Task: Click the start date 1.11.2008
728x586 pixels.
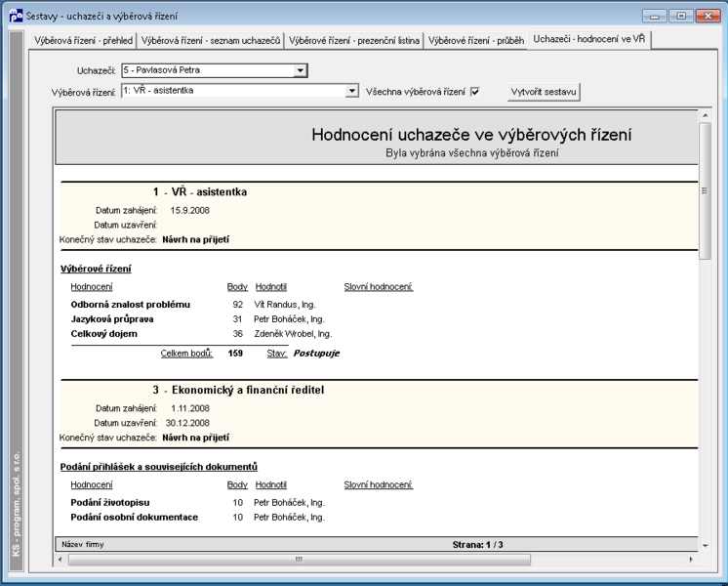Action: tap(190, 408)
